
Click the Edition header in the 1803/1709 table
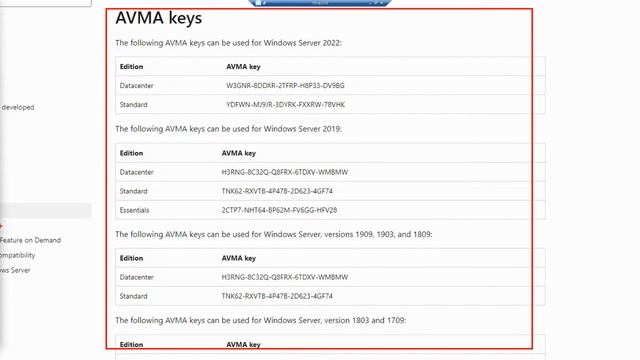tap(131, 344)
